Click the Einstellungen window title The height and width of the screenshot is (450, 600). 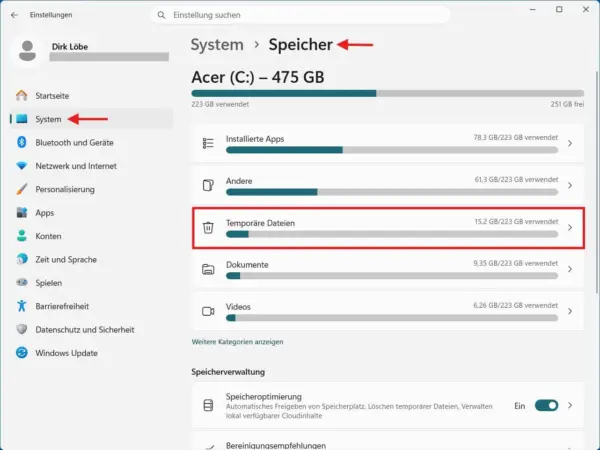(x=51, y=15)
